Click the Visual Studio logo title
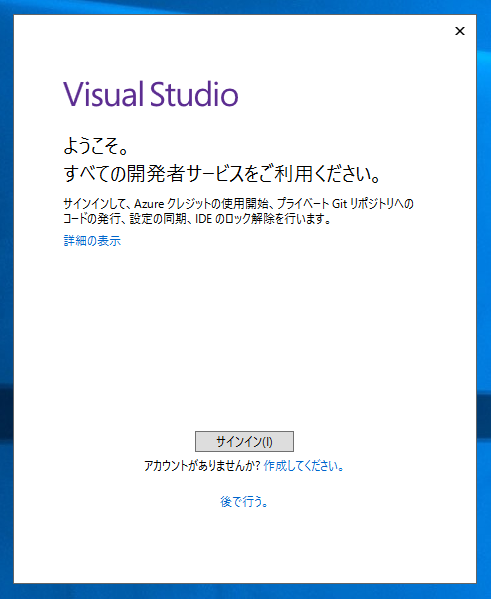The width and height of the screenshot is (491, 599). (x=151, y=94)
